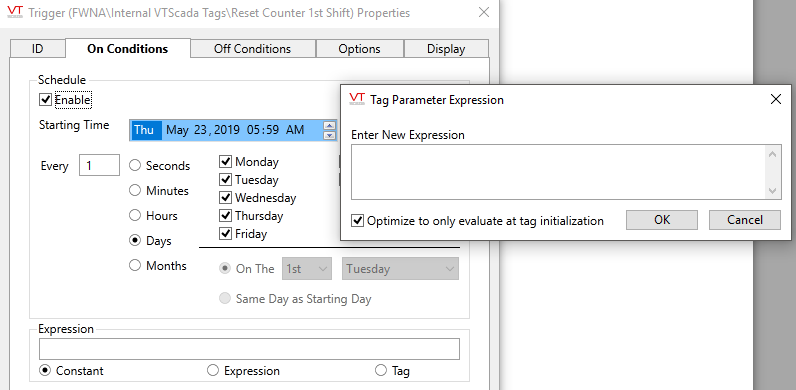Click the expression box scroll up arrow
Viewport: 796px width, 390px height.
click(772, 154)
